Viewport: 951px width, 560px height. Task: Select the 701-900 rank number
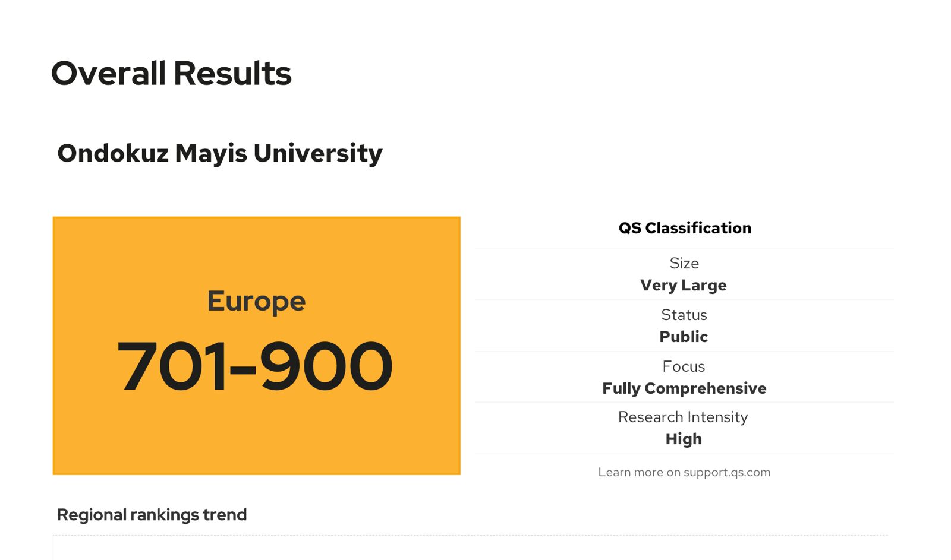coord(255,366)
